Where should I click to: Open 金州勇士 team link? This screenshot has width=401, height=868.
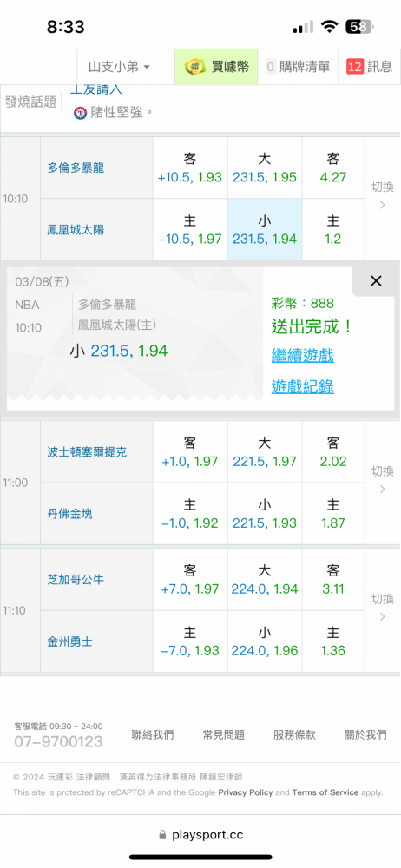pyautogui.click(x=69, y=641)
